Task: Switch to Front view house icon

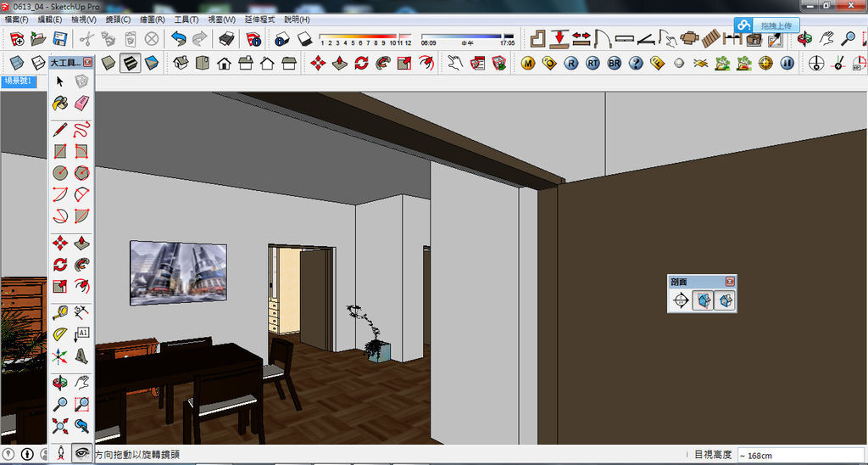Action: click(224, 63)
